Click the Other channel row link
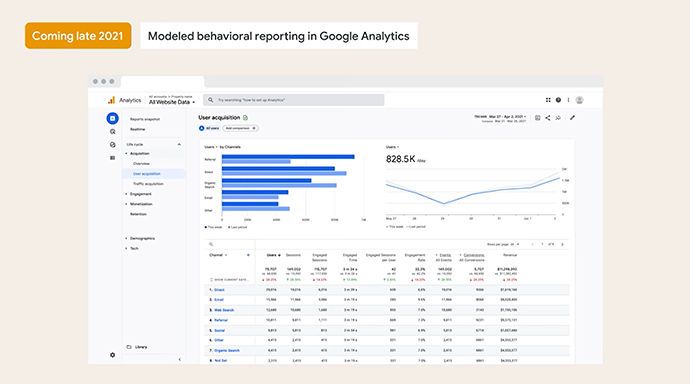This screenshot has width=690, height=384. tap(219, 340)
